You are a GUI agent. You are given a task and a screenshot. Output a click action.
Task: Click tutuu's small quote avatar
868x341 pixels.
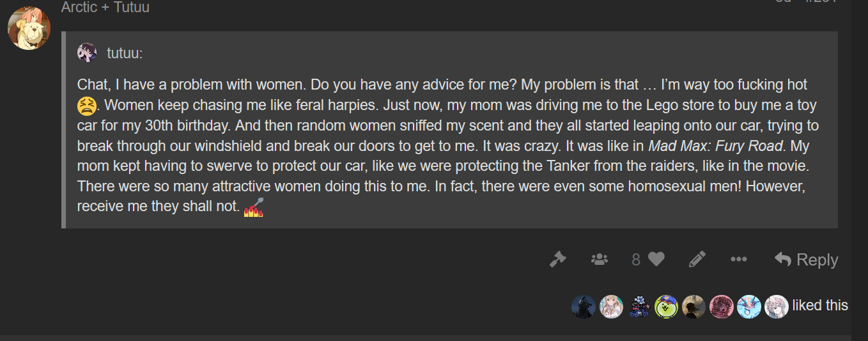pyautogui.click(x=88, y=53)
